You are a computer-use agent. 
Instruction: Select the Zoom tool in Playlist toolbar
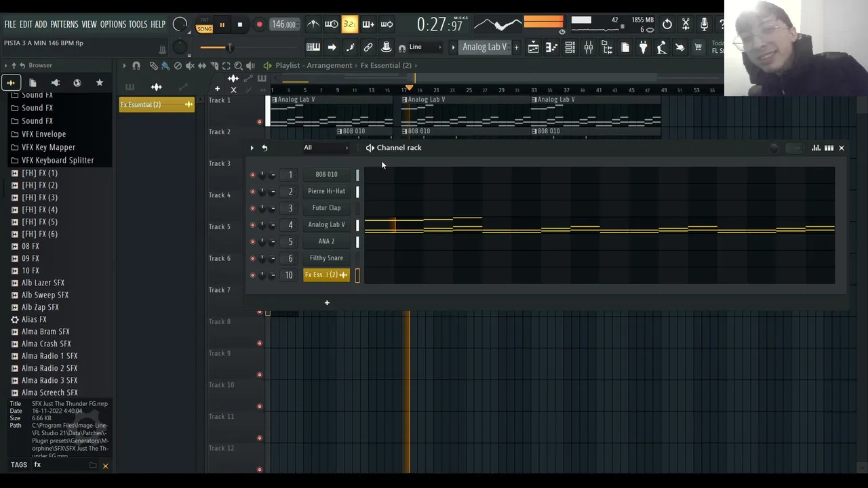pyautogui.click(x=238, y=66)
